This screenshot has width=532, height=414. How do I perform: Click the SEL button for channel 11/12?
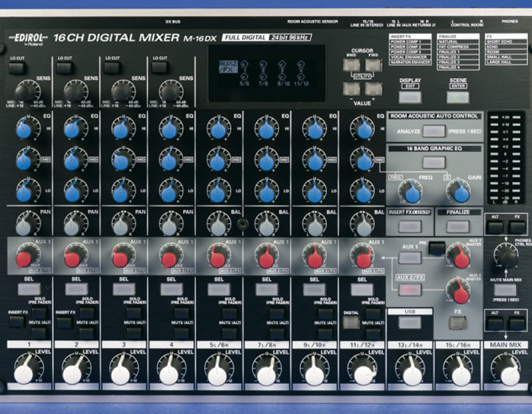coord(362,289)
